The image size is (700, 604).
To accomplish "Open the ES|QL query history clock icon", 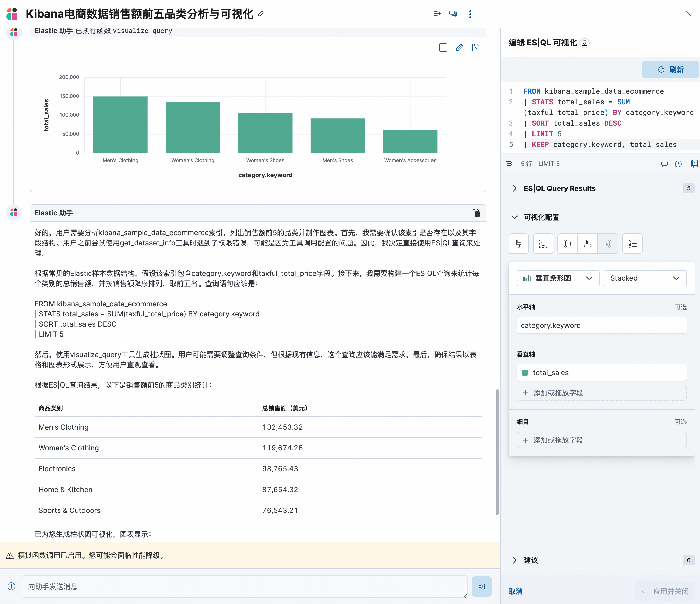I will coord(679,164).
